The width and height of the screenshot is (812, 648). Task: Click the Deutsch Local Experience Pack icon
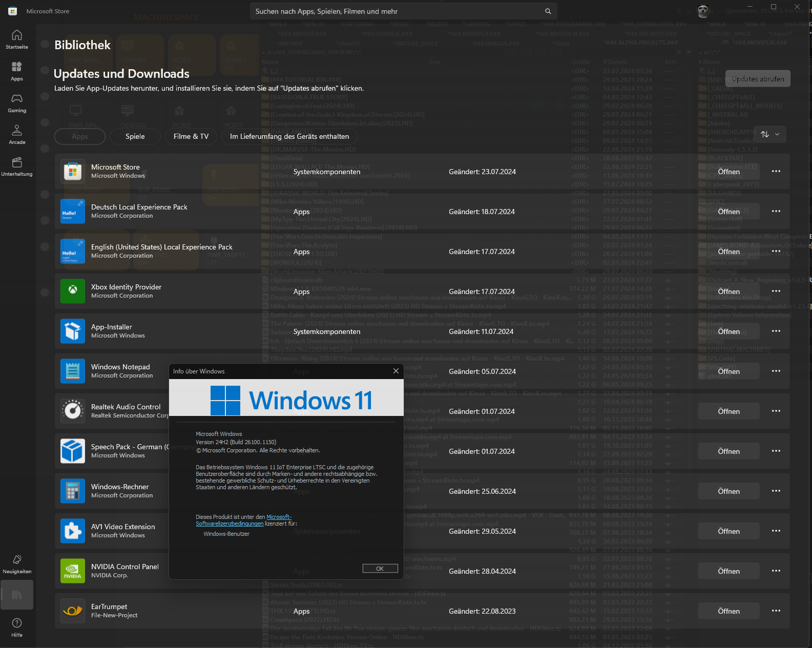[x=73, y=211]
